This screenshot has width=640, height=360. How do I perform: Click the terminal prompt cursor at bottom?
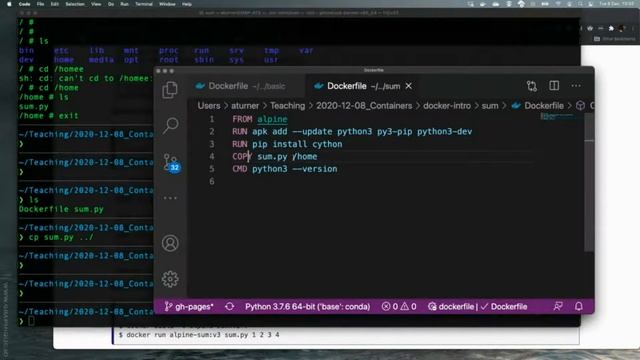pyautogui.click(x=31, y=321)
